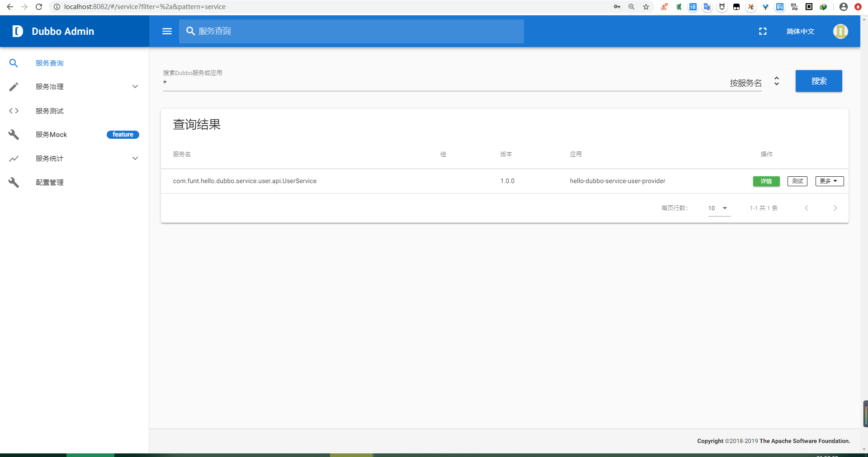868x457 pixels.
Task: Click the 1.0.0 version cell
Action: [x=507, y=181]
